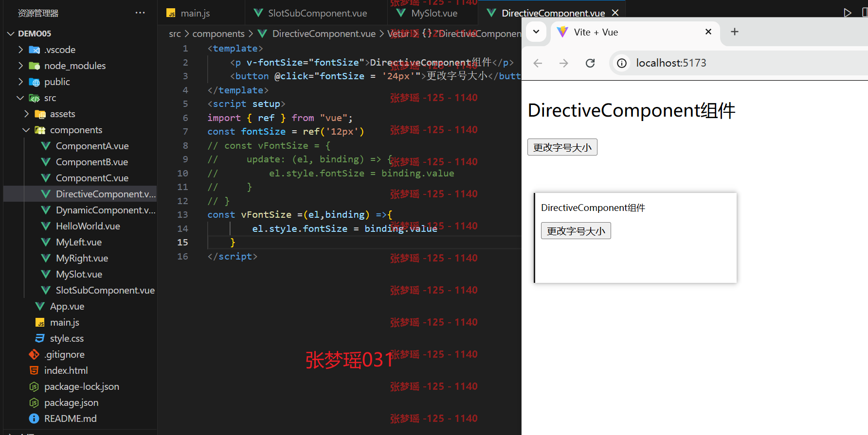Close the Vite + Vue browser tab

(708, 32)
